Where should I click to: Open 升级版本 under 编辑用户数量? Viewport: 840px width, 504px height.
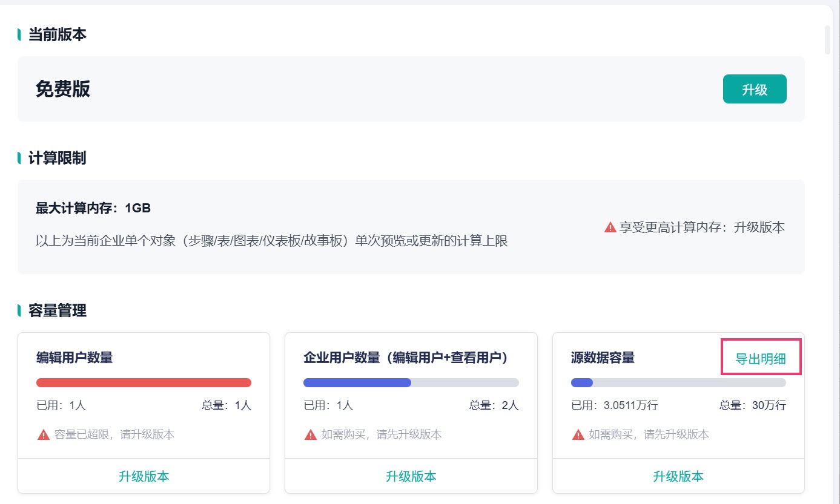pyautogui.click(x=144, y=476)
